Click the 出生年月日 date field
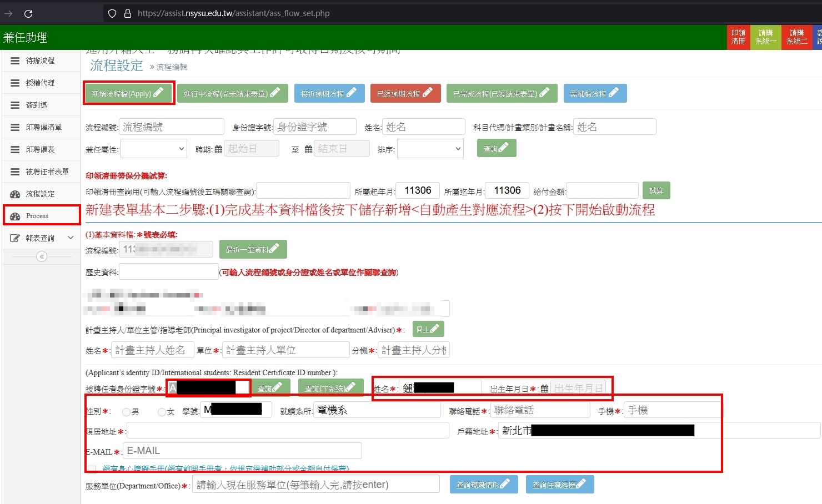This screenshot has width=822, height=504. (578, 388)
